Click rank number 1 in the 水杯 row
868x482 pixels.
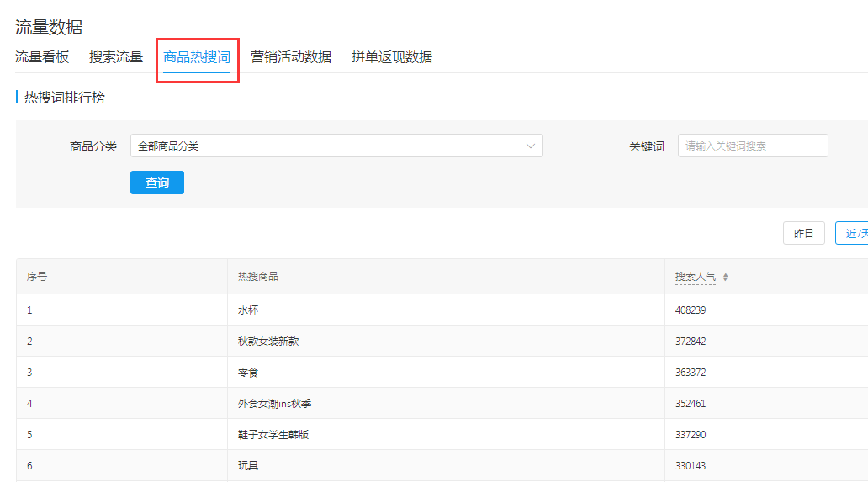pyautogui.click(x=29, y=310)
